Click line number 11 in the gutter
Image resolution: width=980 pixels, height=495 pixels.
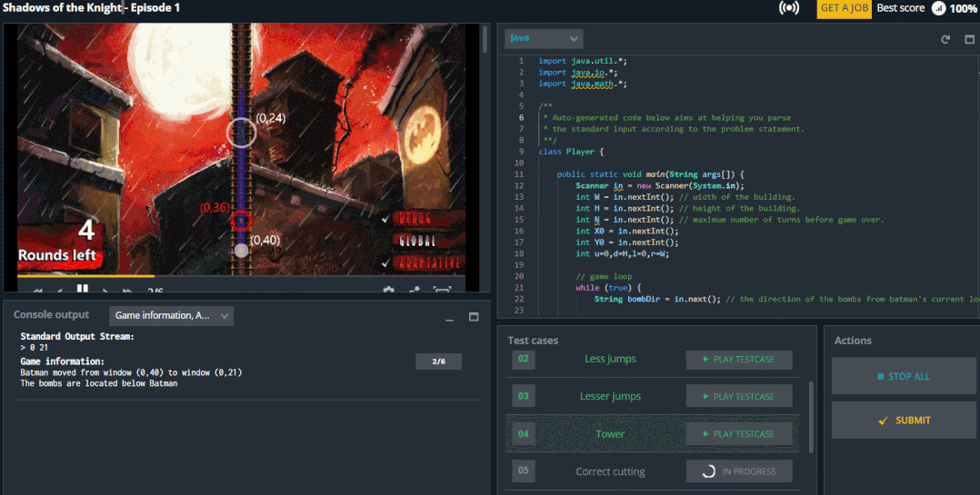pyautogui.click(x=519, y=174)
